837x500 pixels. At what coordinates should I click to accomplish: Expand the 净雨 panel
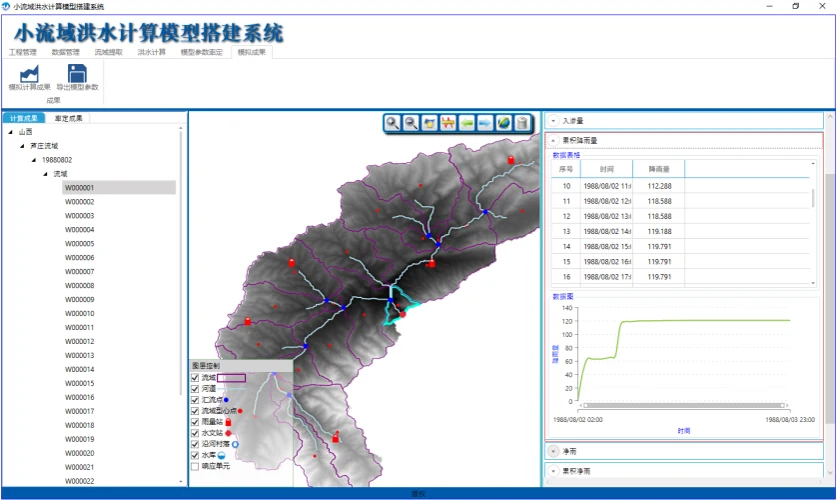553,451
